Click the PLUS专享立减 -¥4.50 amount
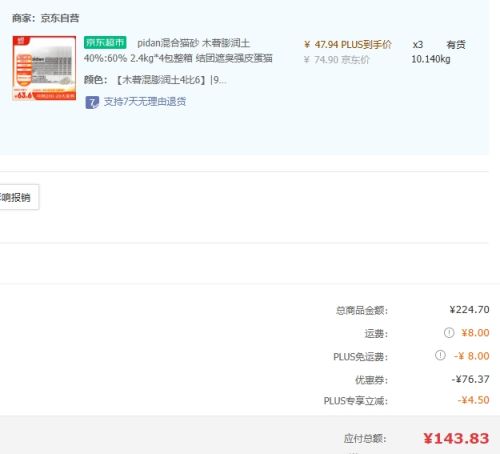This screenshot has width=500, height=454. (x=473, y=400)
